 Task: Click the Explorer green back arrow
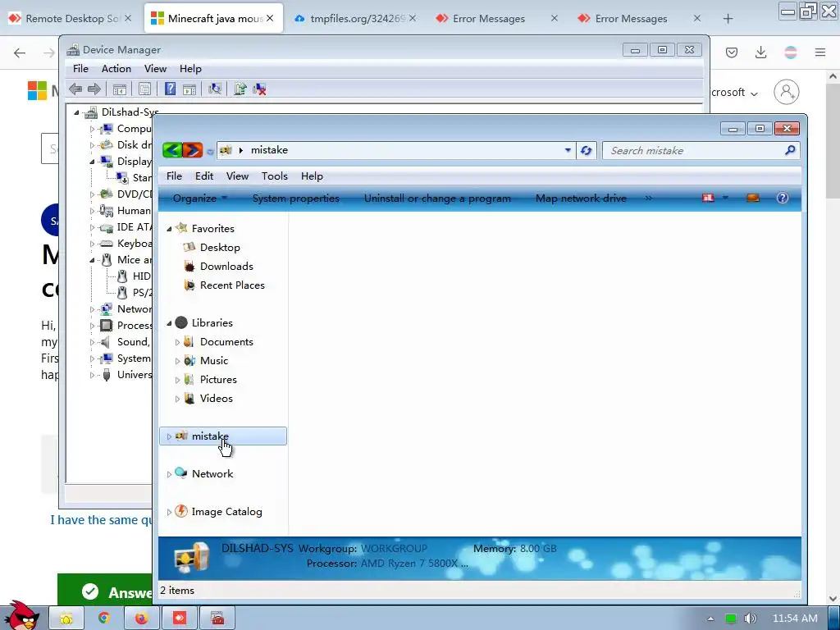[x=172, y=150]
